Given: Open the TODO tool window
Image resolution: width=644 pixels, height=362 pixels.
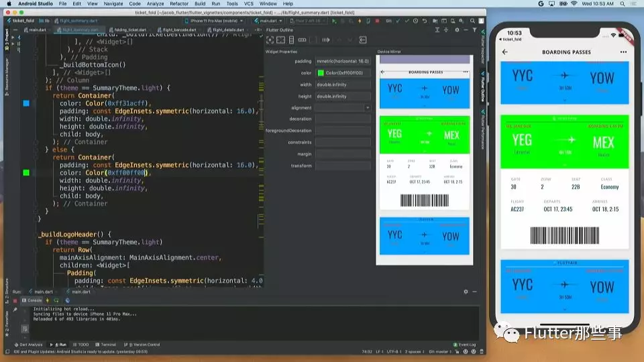Looking at the screenshot, I should tap(81, 345).
